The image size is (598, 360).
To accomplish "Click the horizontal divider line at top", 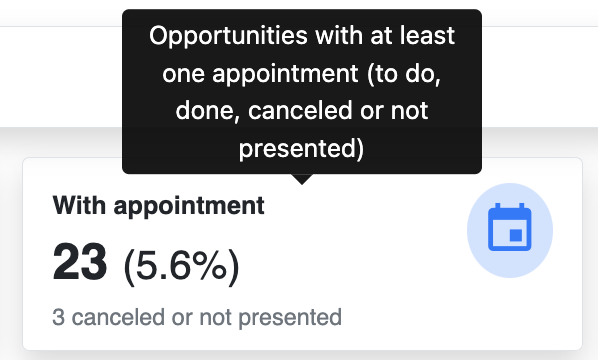I will pos(61,26).
